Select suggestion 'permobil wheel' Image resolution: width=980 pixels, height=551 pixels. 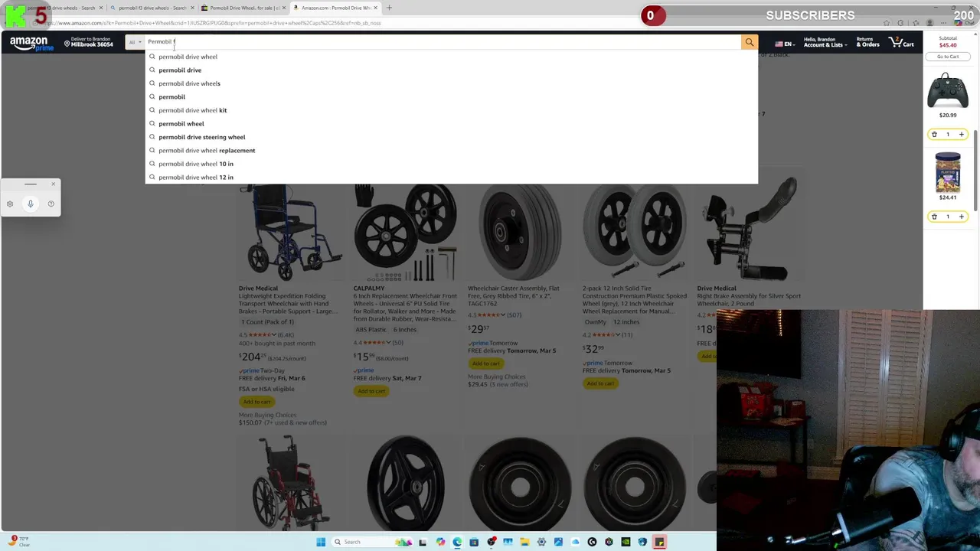coord(452,124)
